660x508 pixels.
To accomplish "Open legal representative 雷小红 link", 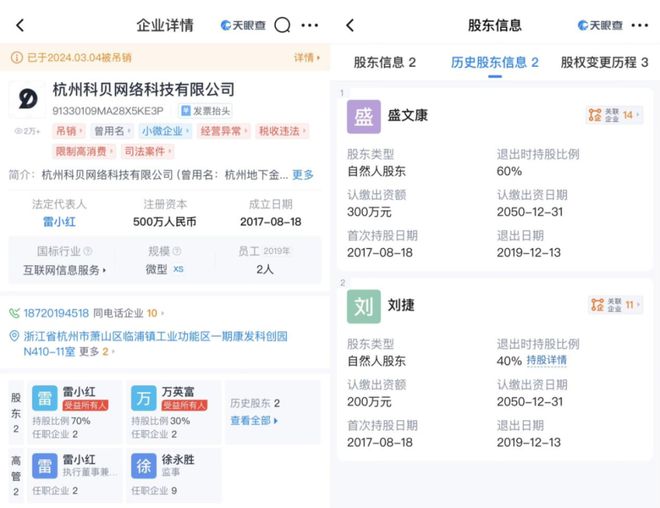I will 59,221.
